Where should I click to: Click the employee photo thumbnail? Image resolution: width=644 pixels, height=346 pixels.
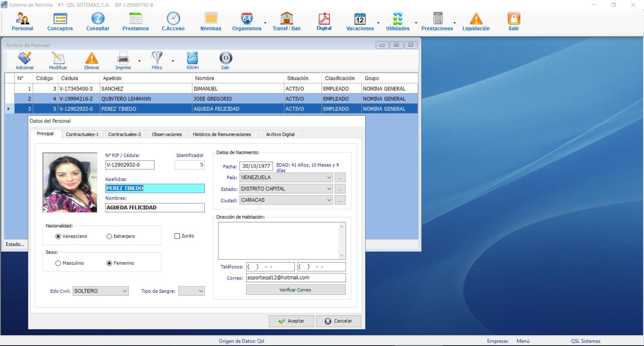tap(70, 182)
